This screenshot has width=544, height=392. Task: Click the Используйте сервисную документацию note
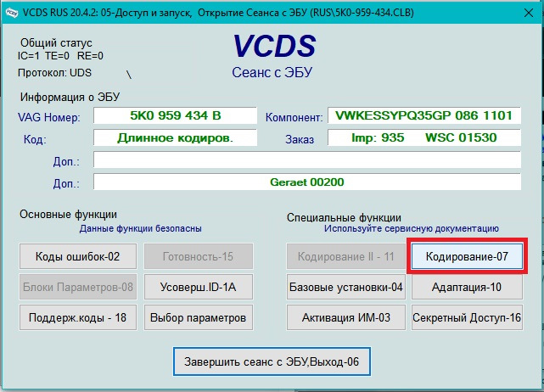[x=412, y=228]
